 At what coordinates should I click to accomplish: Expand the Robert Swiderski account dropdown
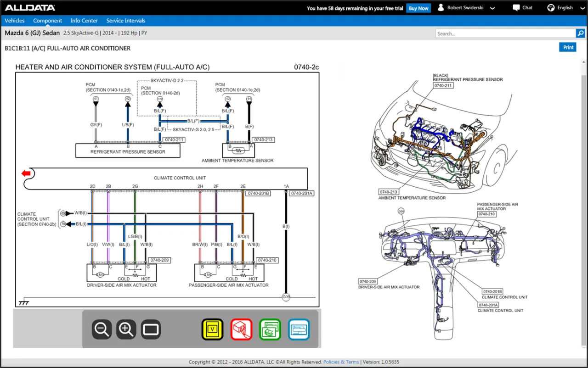(x=466, y=8)
